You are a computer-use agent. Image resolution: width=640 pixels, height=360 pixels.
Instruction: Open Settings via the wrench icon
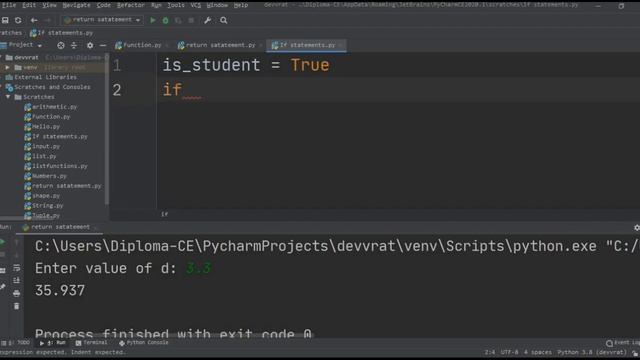coord(207,20)
